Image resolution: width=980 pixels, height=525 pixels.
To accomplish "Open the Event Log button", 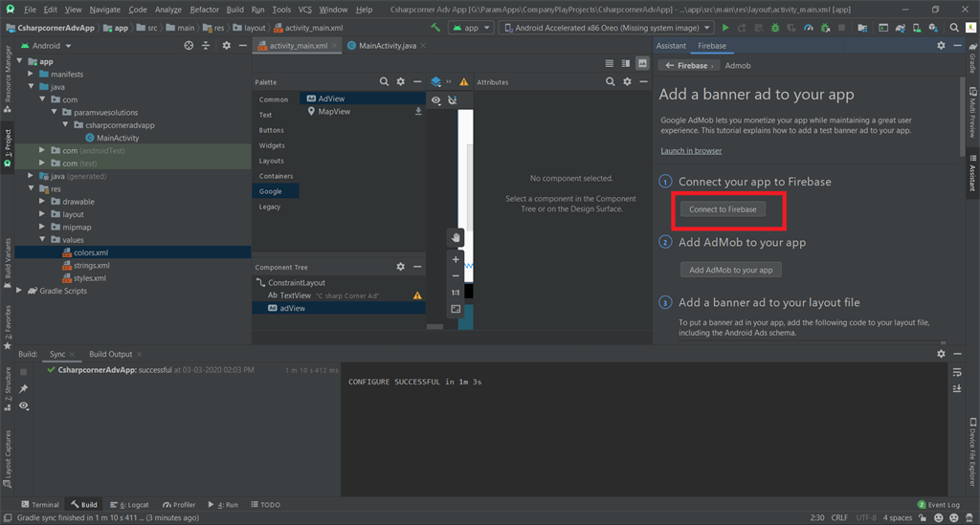I will click(938, 504).
